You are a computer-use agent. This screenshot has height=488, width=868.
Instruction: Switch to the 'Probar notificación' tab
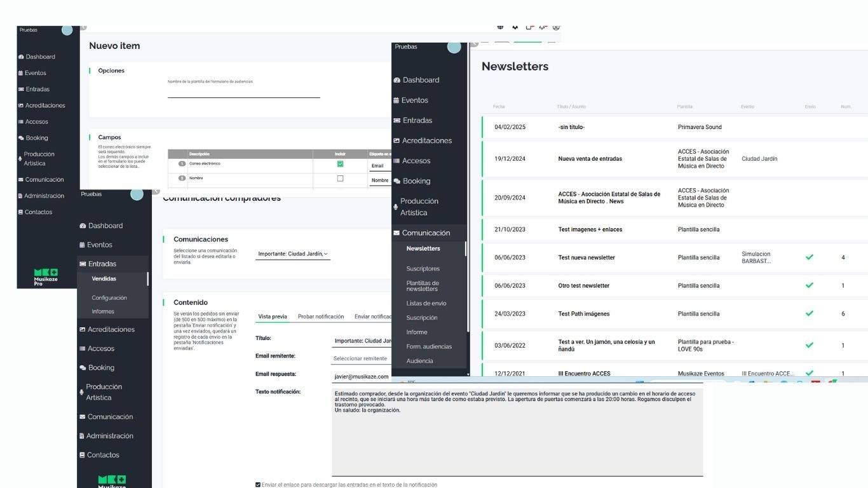[320, 316]
